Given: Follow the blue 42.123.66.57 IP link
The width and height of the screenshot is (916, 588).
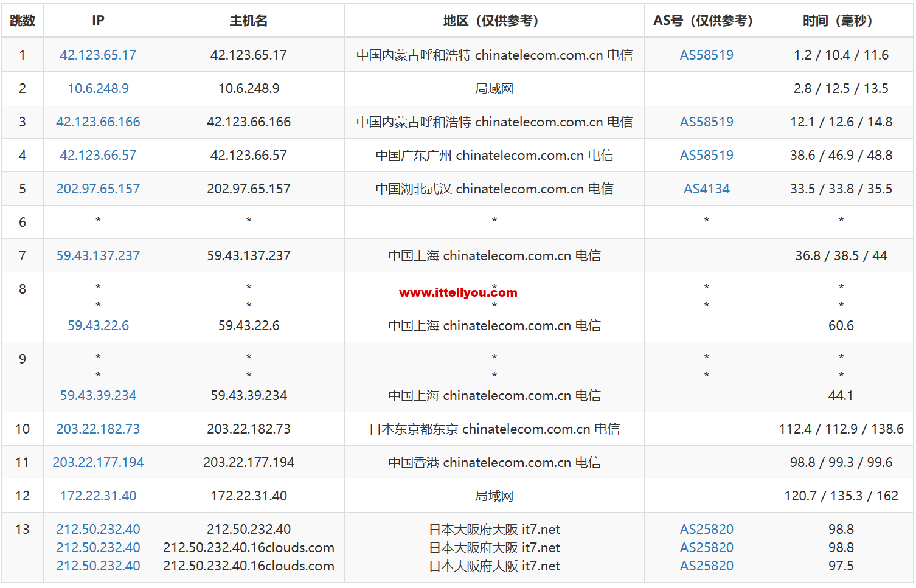Looking at the screenshot, I should coord(98,155).
